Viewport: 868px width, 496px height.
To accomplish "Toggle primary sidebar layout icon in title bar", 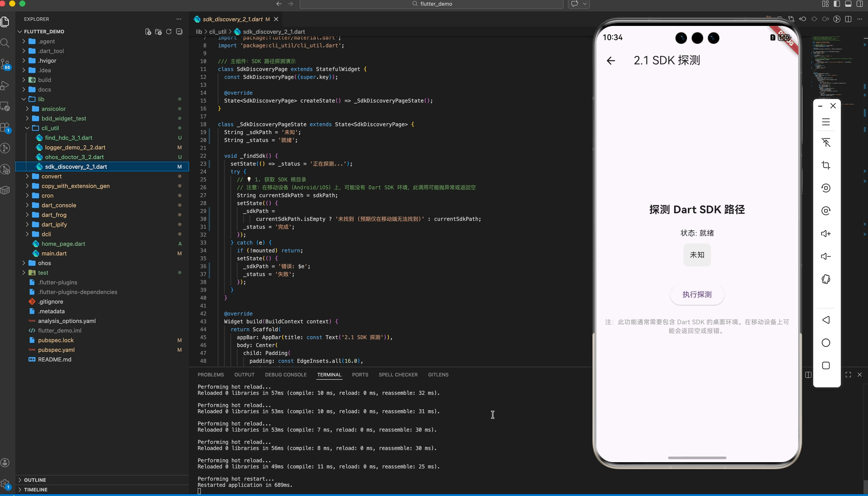I will click(x=837, y=4).
